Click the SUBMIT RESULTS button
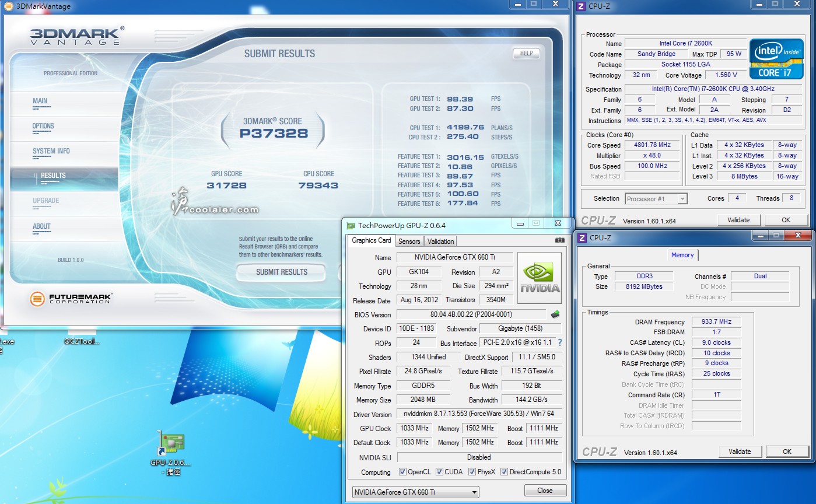The image size is (816, 504). tap(282, 272)
